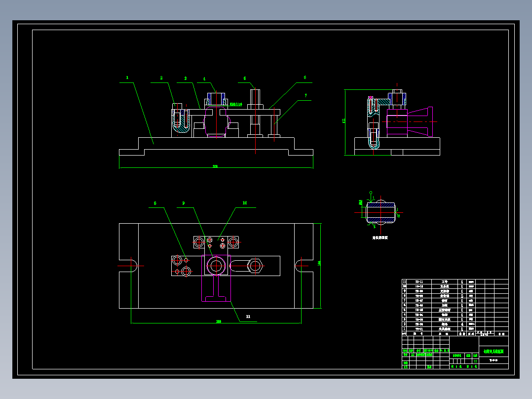
Task: Select callout number 8 in plan view
Action: [x=155, y=203]
